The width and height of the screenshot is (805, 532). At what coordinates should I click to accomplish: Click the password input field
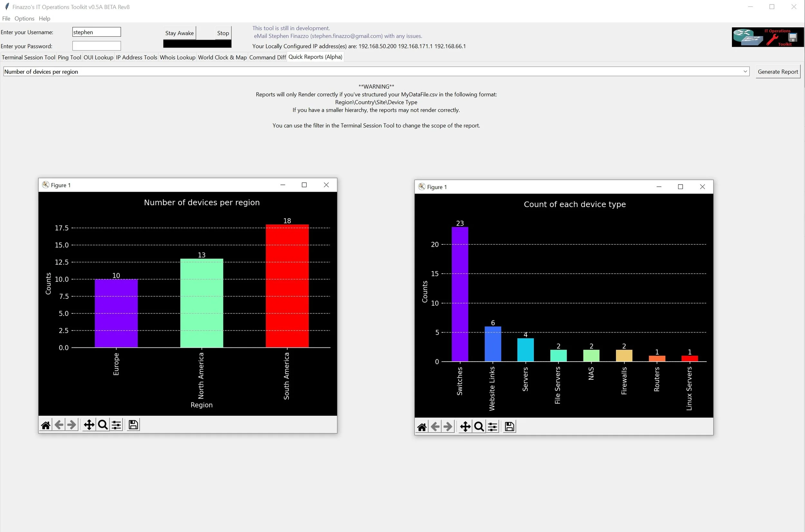97,46
